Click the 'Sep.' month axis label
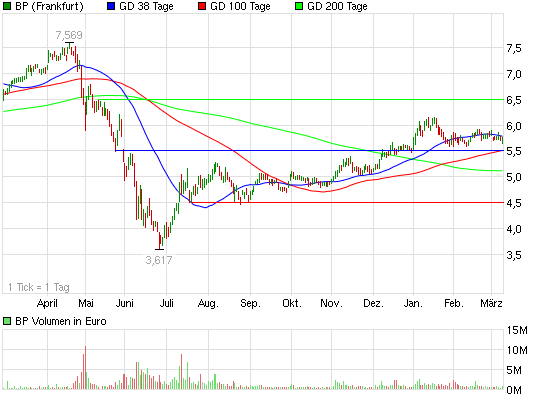535x396 pixels. [250, 303]
